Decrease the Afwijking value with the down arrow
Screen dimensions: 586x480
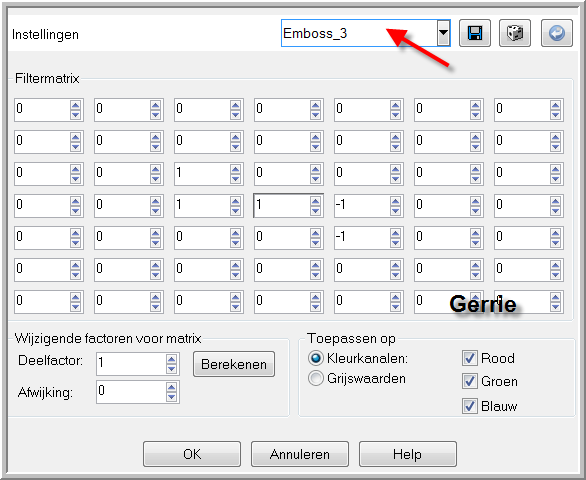tap(172, 397)
